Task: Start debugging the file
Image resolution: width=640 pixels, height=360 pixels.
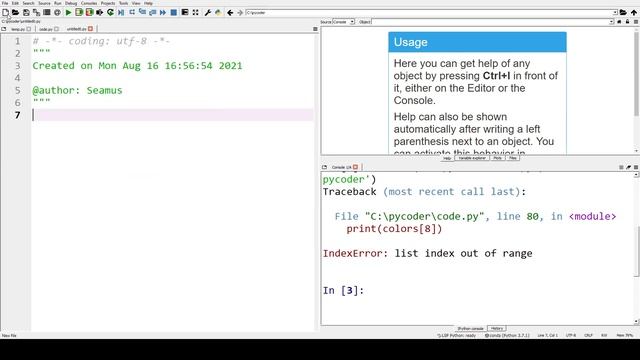Action: (121, 13)
